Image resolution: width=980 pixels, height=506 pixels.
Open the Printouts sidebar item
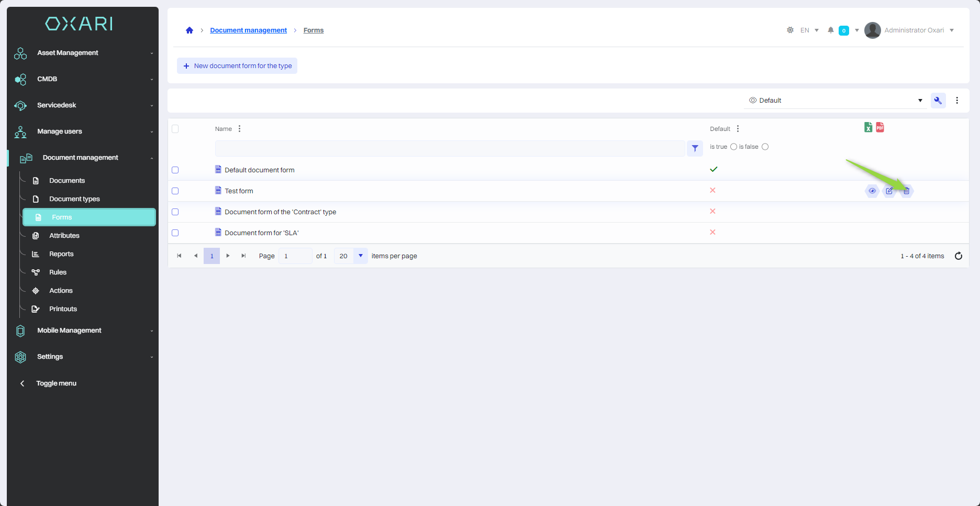(63, 309)
